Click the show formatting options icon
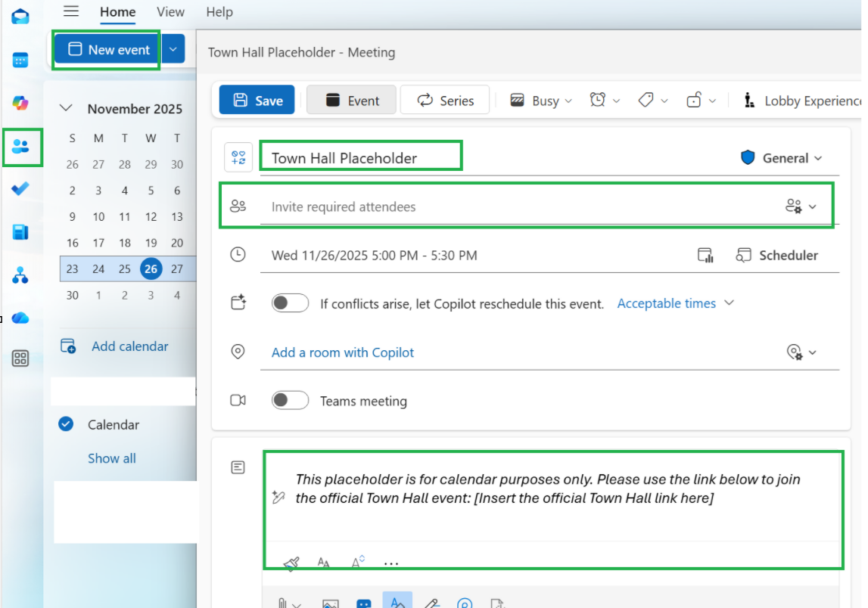868x608 pixels. [x=397, y=602]
